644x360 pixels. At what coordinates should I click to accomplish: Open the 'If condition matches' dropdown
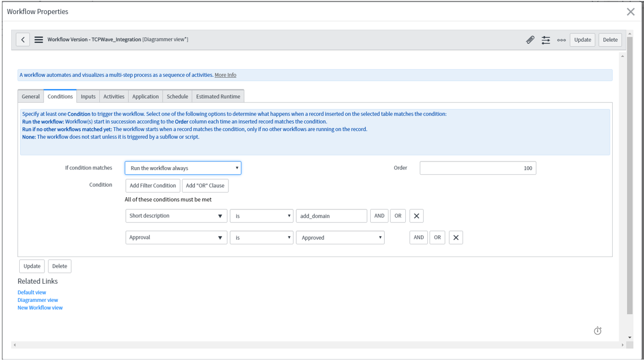coord(183,168)
